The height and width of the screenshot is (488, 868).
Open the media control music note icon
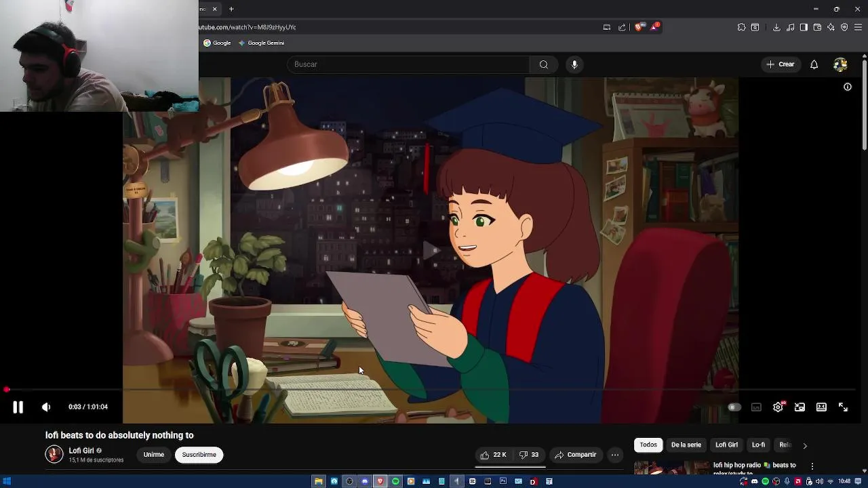pos(790,27)
